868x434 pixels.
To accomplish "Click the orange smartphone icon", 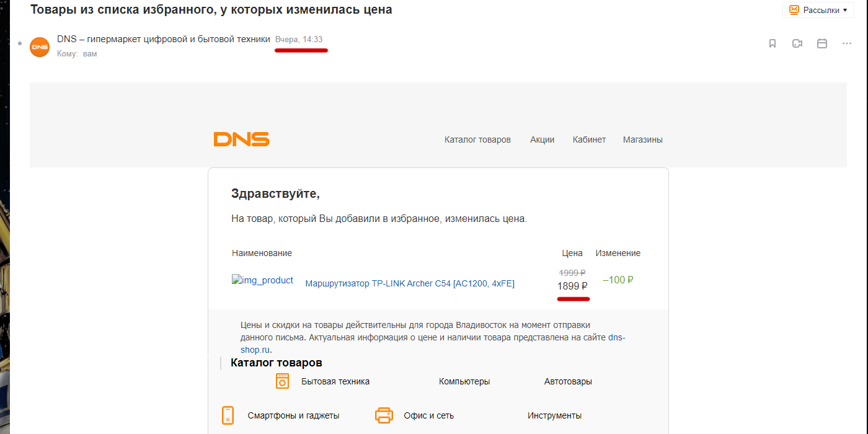I will pos(228,415).
